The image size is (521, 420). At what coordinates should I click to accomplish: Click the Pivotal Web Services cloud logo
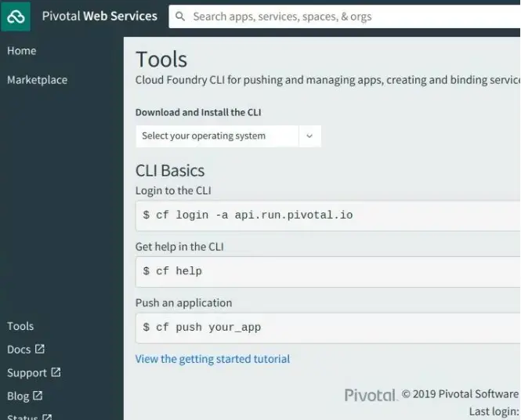click(x=16, y=16)
